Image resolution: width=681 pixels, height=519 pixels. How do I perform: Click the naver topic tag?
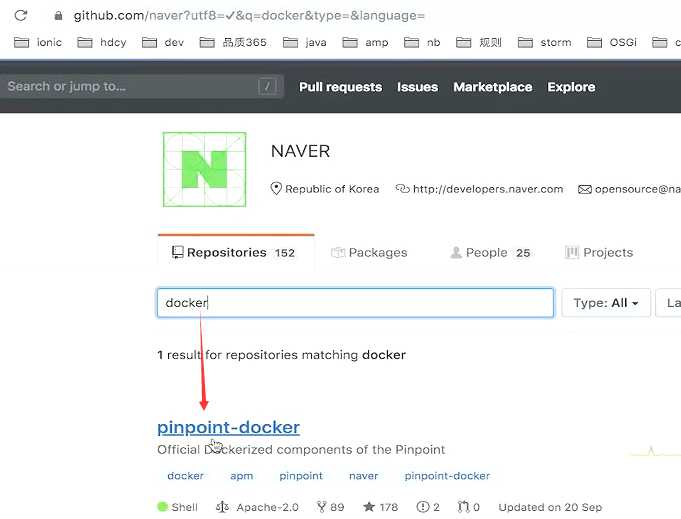click(364, 476)
